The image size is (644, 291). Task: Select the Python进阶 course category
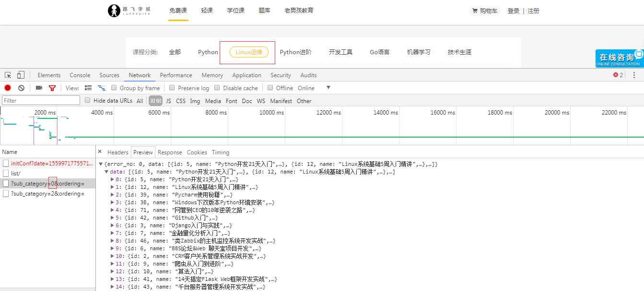pyautogui.click(x=296, y=52)
